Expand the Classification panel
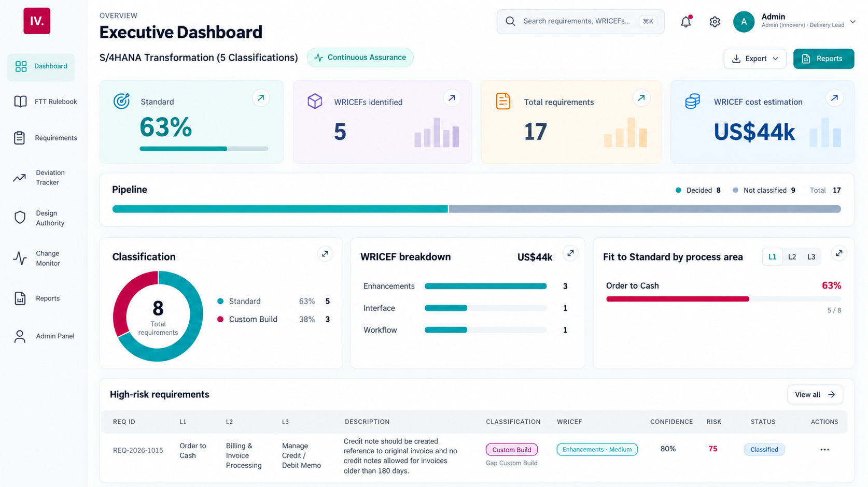This screenshot has height=487, width=868. (325, 254)
